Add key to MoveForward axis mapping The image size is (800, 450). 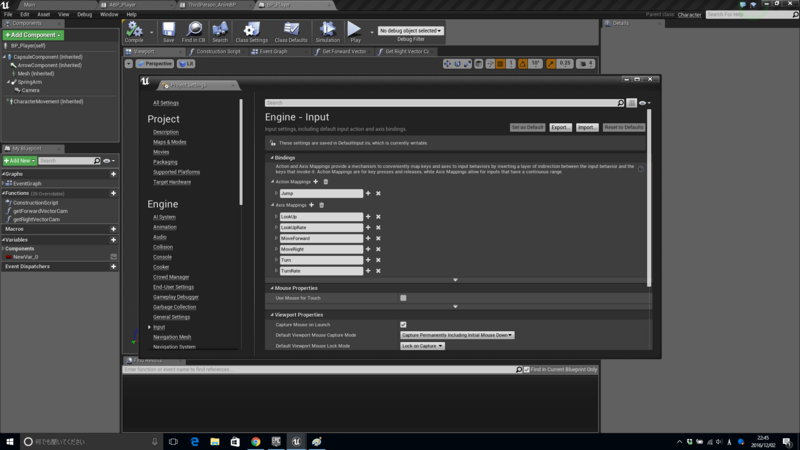(x=368, y=238)
